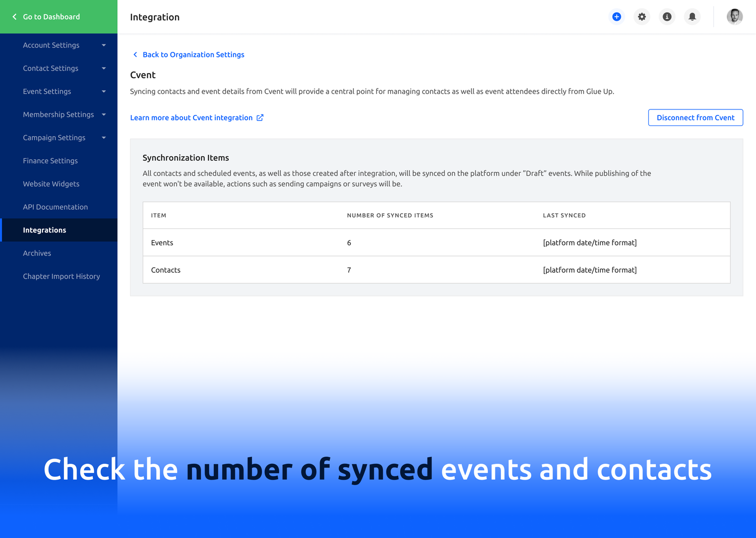Click the back arrow in Go to Dashboard

point(15,17)
